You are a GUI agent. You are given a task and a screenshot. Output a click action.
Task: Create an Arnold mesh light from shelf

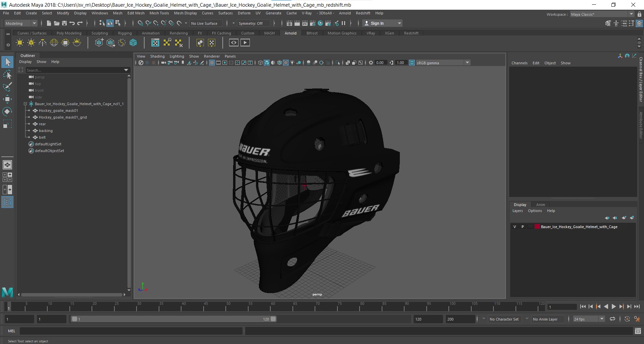(x=31, y=43)
